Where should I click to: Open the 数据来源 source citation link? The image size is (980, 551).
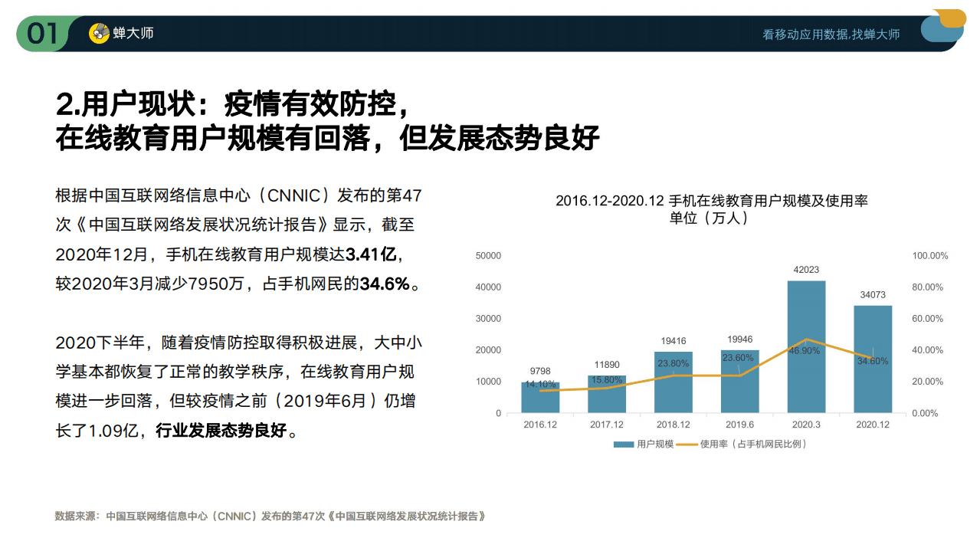click(x=268, y=516)
